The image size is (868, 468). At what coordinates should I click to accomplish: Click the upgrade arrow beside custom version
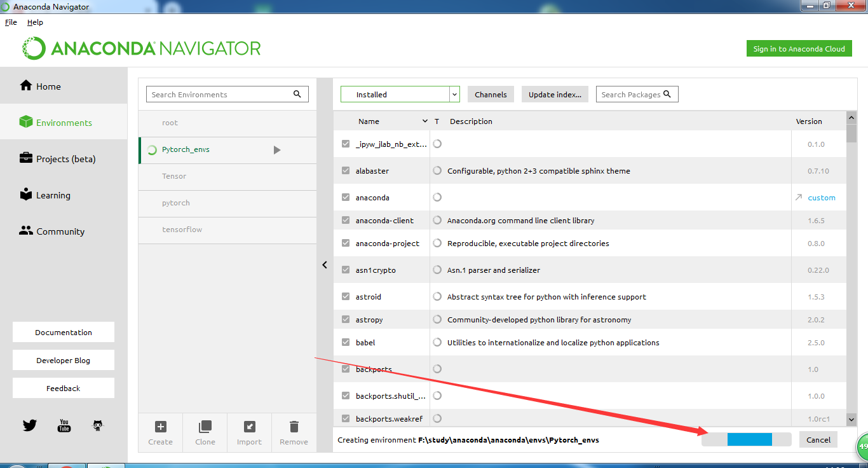point(799,198)
